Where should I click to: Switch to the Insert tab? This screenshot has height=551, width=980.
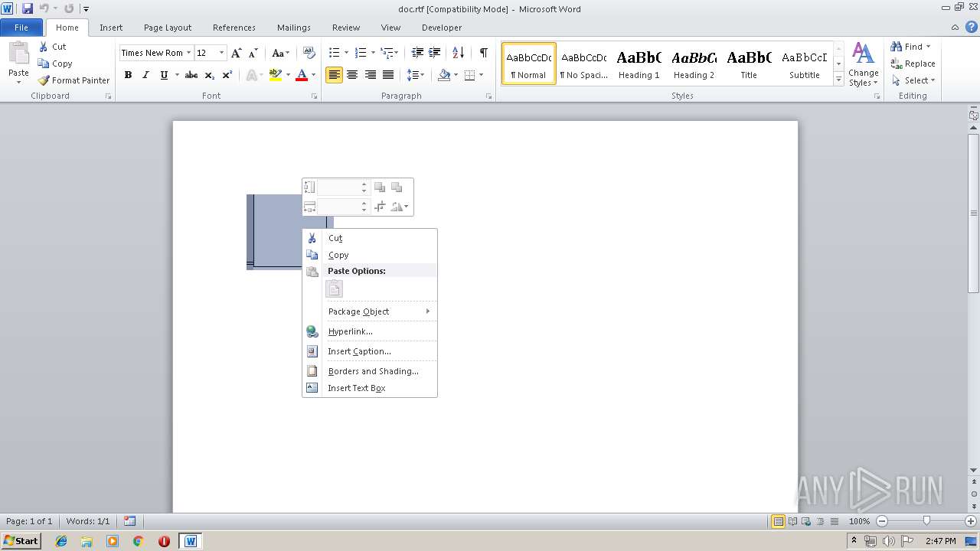(111, 28)
